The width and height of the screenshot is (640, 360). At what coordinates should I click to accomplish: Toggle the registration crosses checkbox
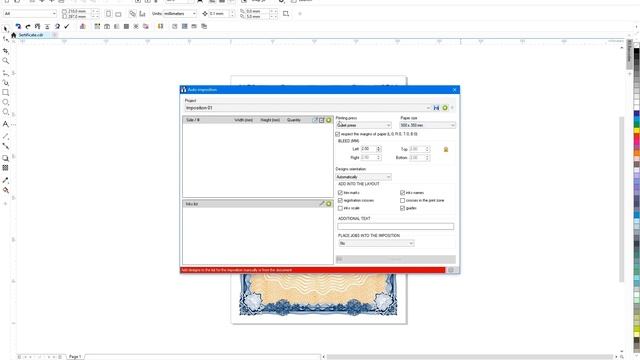(x=340, y=200)
